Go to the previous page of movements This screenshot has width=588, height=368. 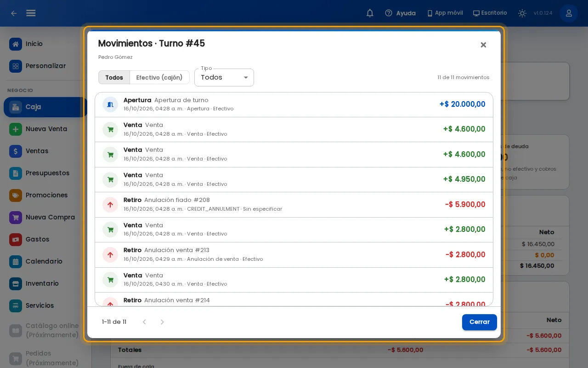[144, 322]
